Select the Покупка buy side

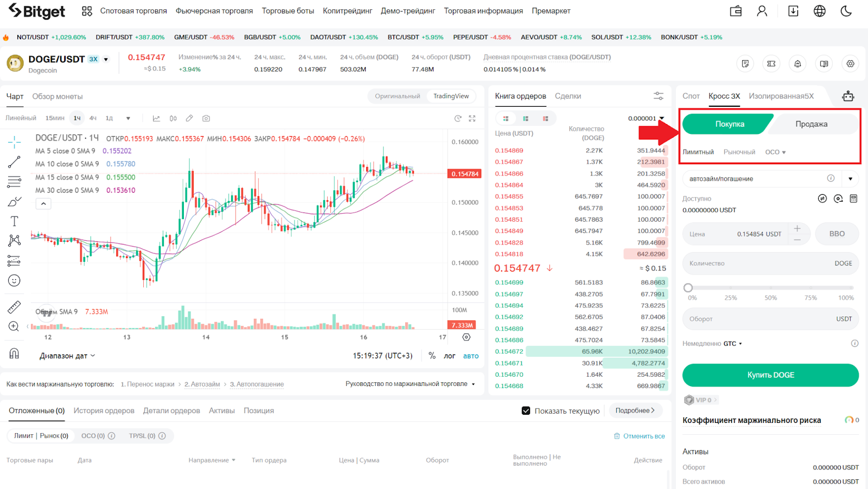[x=727, y=124]
